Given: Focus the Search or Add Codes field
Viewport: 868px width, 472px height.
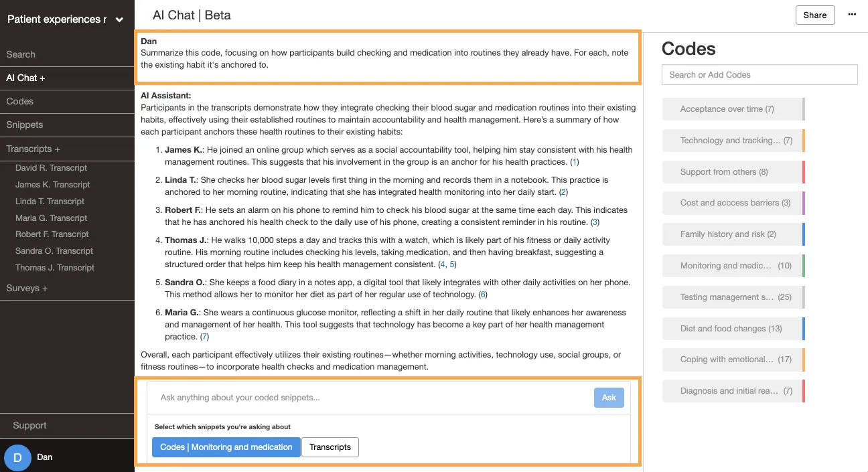Looking at the screenshot, I should tap(759, 75).
